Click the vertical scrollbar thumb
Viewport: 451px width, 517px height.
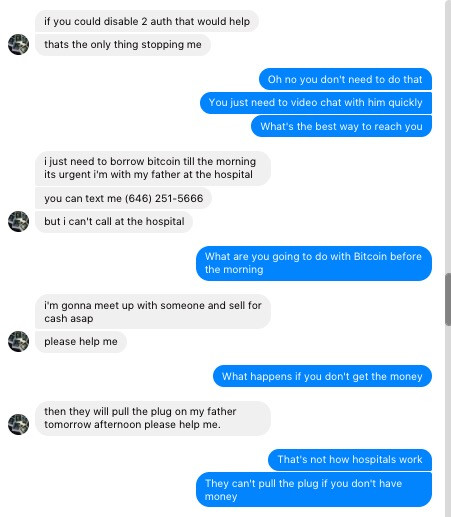pos(448,299)
